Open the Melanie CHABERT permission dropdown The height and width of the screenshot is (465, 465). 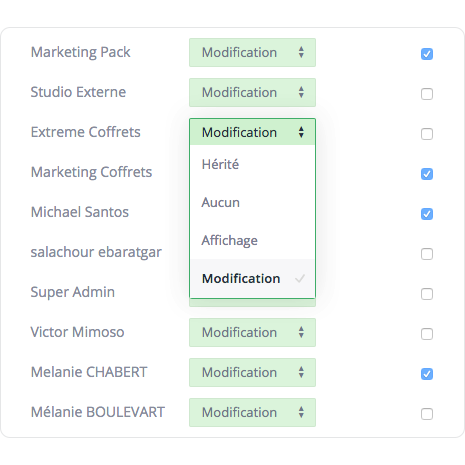point(252,372)
